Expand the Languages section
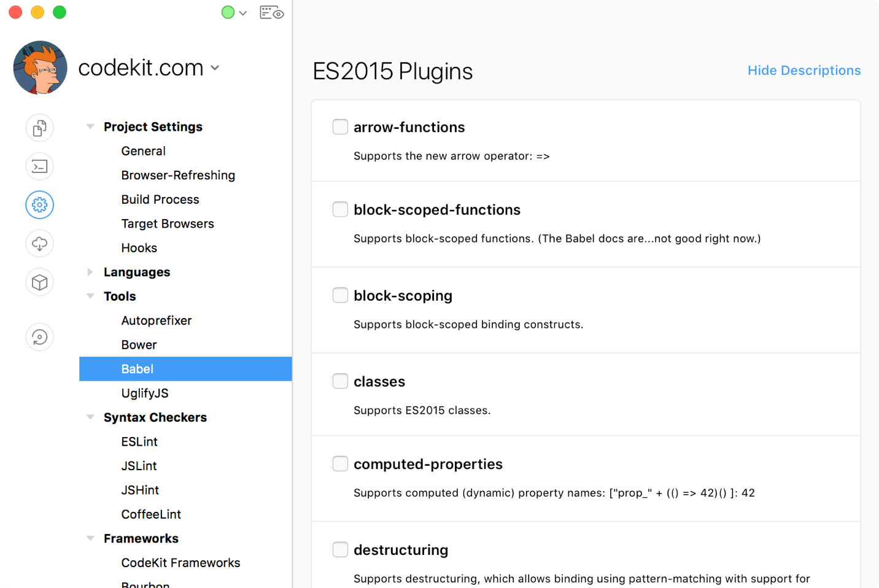Image resolution: width=879 pixels, height=588 pixels. coord(90,272)
